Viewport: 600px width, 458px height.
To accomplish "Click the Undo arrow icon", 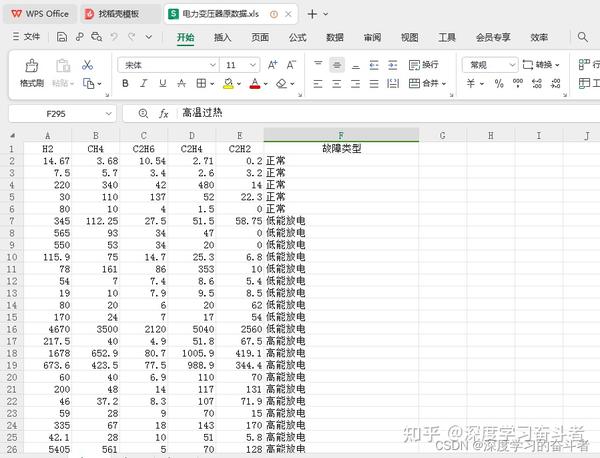I will [x=114, y=37].
